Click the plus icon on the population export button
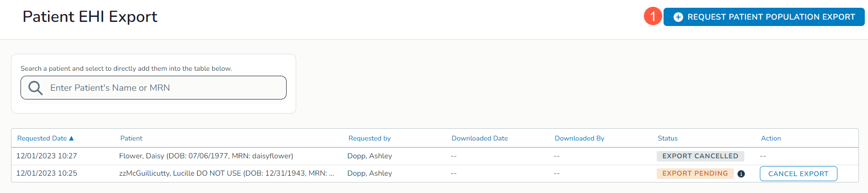868x193 pixels. (678, 17)
